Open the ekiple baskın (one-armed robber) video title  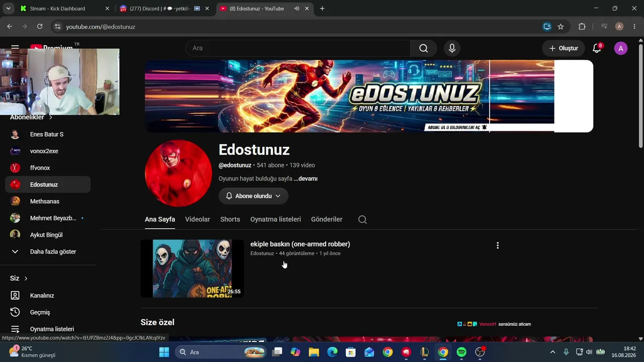click(300, 244)
